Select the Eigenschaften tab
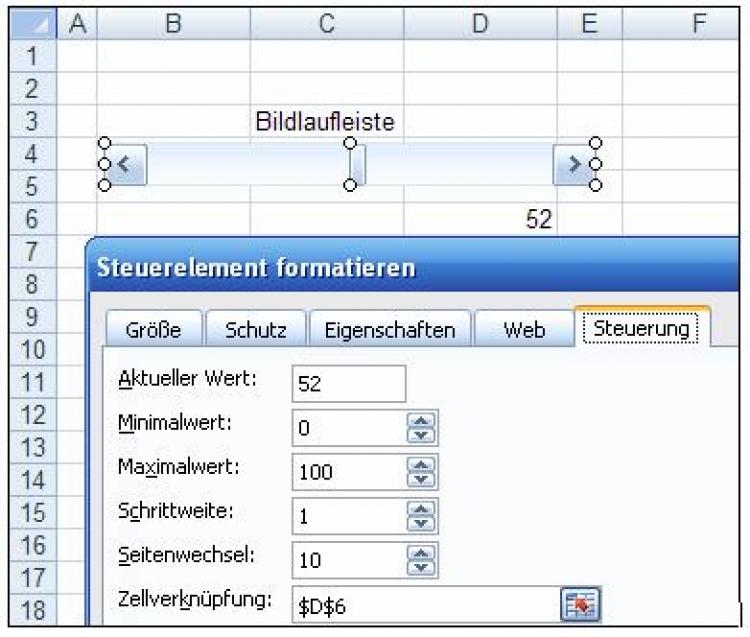Image resolution: width=750 pixels, height=637 pixels. point(390,331)
